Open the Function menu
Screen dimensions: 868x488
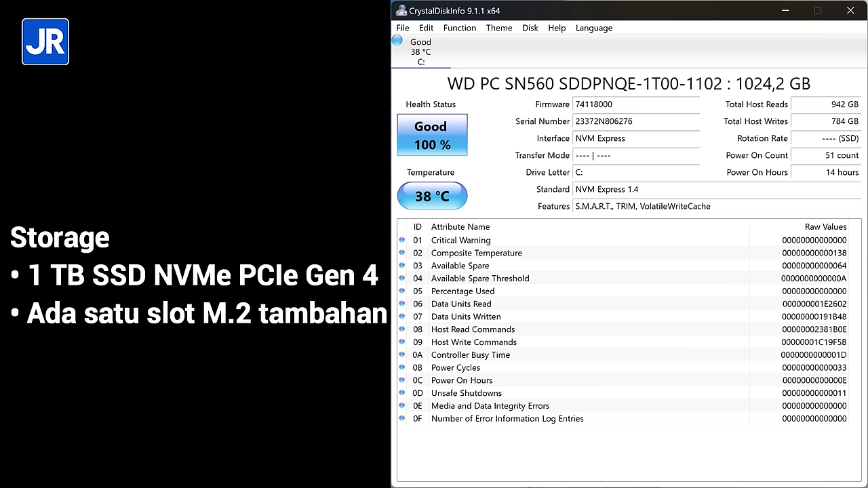click(460, 28)
